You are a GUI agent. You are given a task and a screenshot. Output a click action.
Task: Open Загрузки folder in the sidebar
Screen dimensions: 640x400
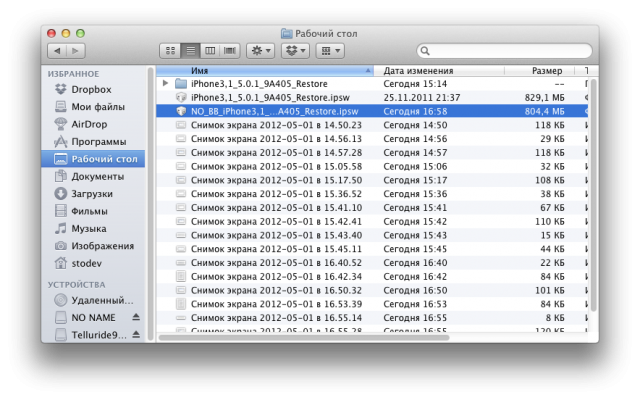91,193
